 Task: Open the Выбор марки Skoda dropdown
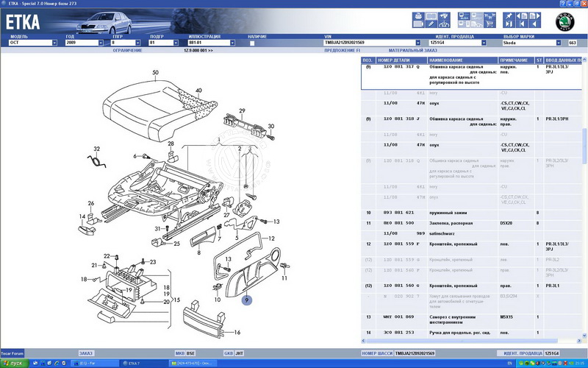click(x=559, y=43)
